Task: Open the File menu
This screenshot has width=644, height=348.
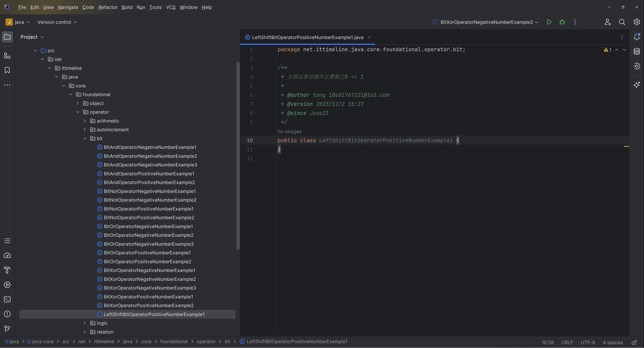Action: pos(22,7)
